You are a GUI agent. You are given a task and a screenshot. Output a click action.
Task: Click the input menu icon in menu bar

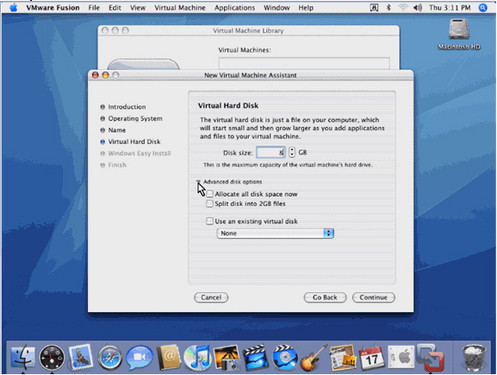374,8
